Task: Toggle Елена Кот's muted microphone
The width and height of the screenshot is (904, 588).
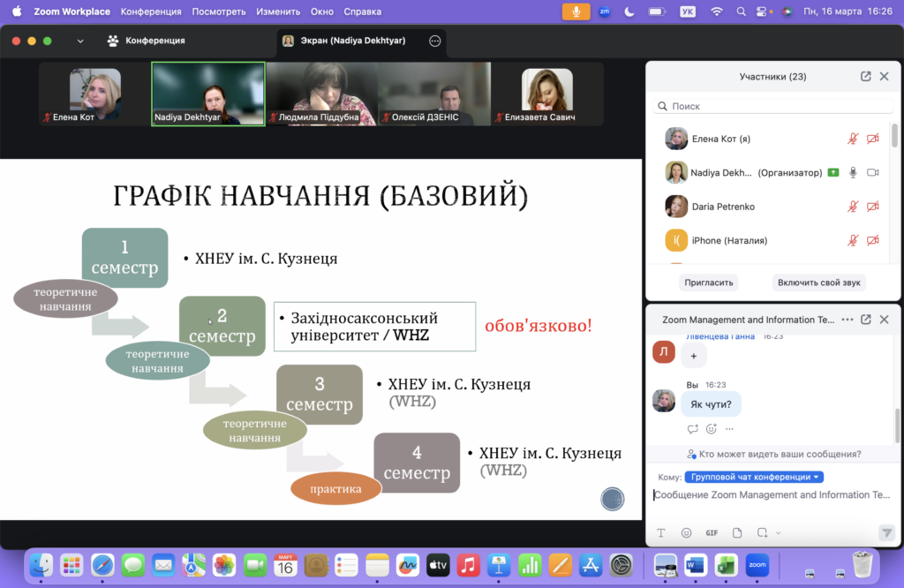Action: [853, 139]
